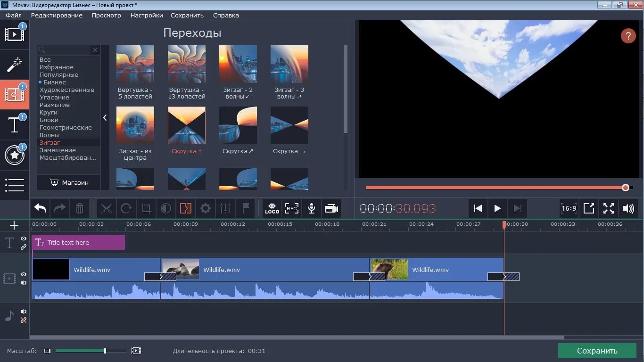Click the Rotate clip icon
Image resolution: width=644 pixels, height=362 pixels.
pyautogui.click(x=126, y=208)
